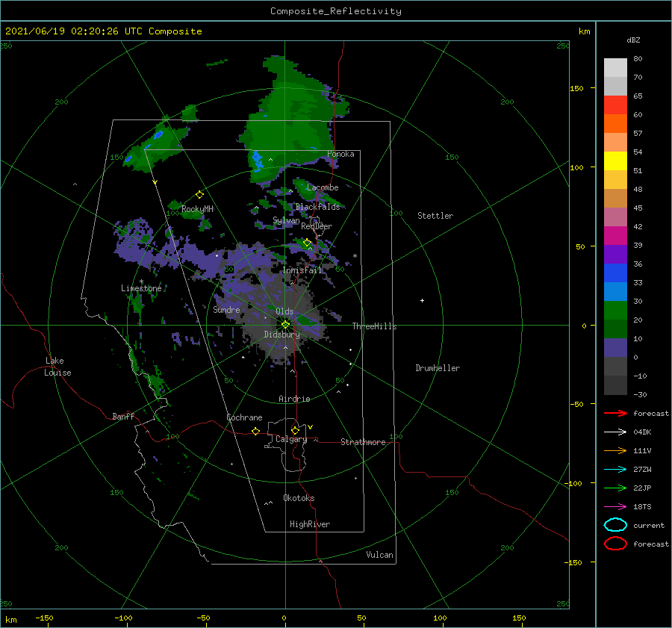The width and height of the screenshot is (672, 628).
Task: Click the white plus marker east of ThreeHills
Action: coord(422,300)
